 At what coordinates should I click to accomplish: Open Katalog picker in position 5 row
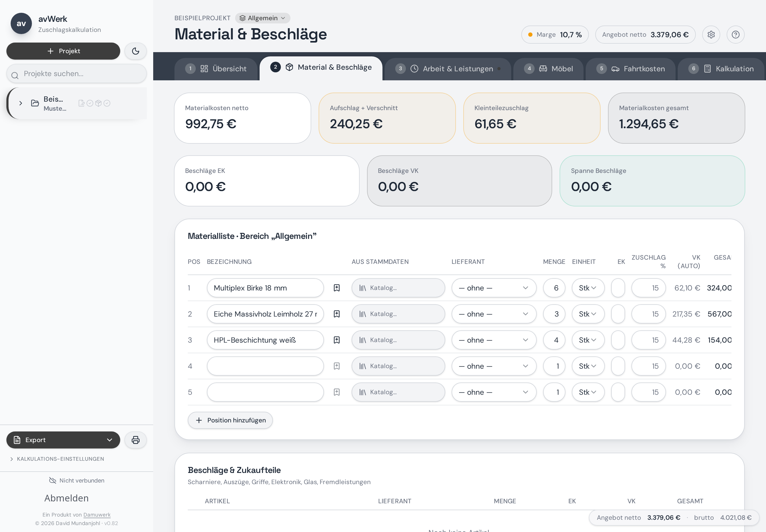(398, 392)
